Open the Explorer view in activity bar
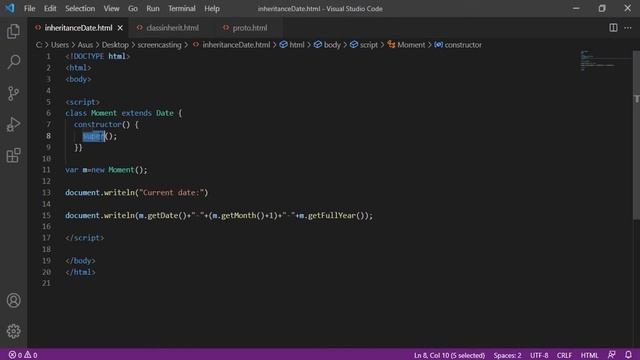 tap(13, 31)
